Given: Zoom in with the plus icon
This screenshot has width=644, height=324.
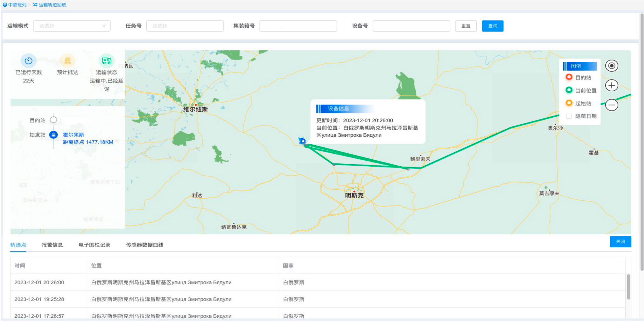Looking at the screenshot, I should [611, 85].
